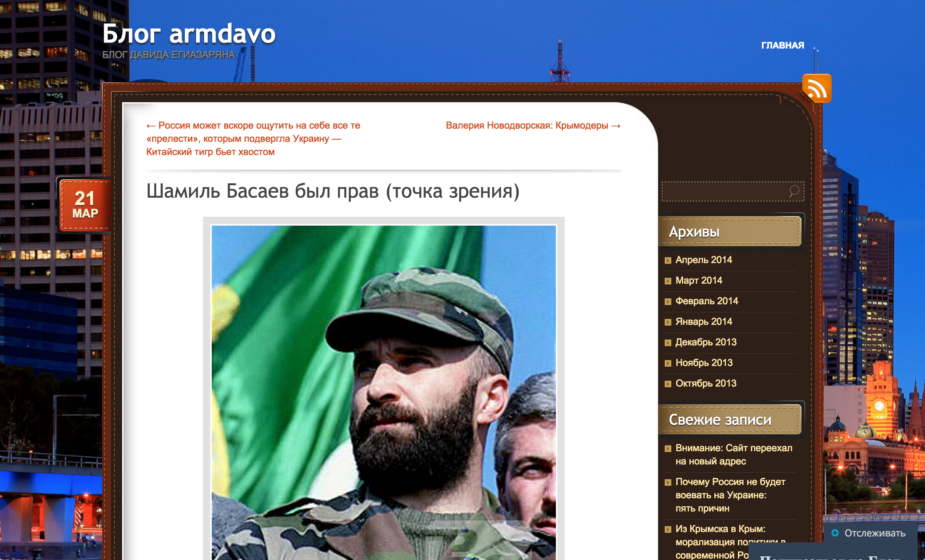Click bullet arrow icon next to Октябрь 2013
925x560 pixels.
pos(668,384)
